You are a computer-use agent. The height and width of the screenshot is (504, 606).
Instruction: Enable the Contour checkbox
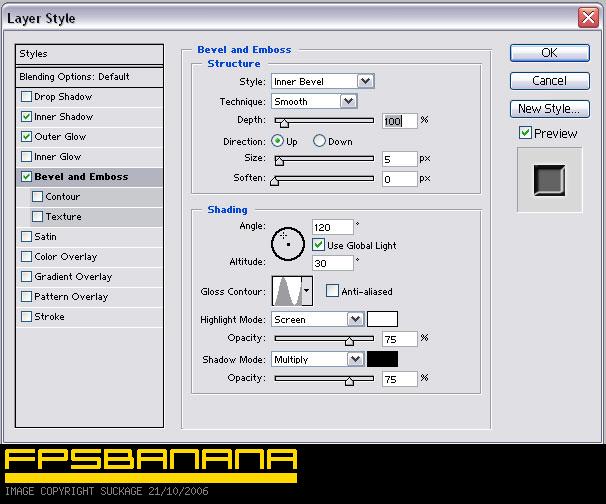click(37, 197)
